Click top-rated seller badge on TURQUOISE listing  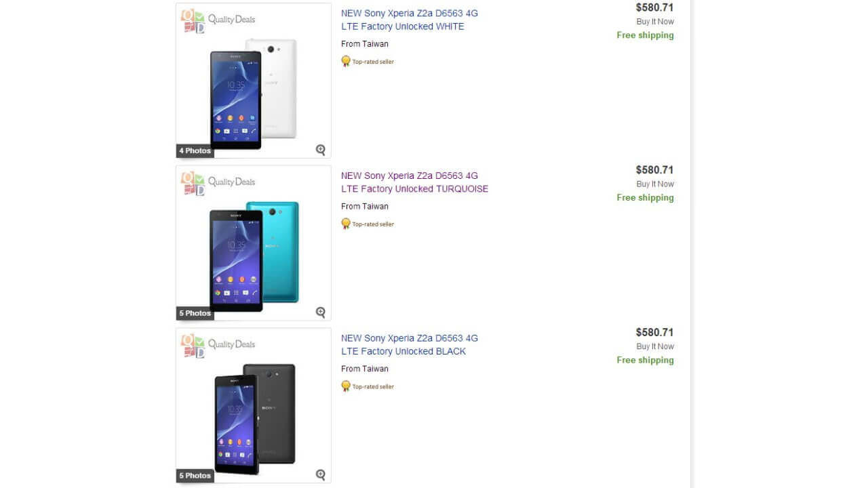click(x=368, y=224)
